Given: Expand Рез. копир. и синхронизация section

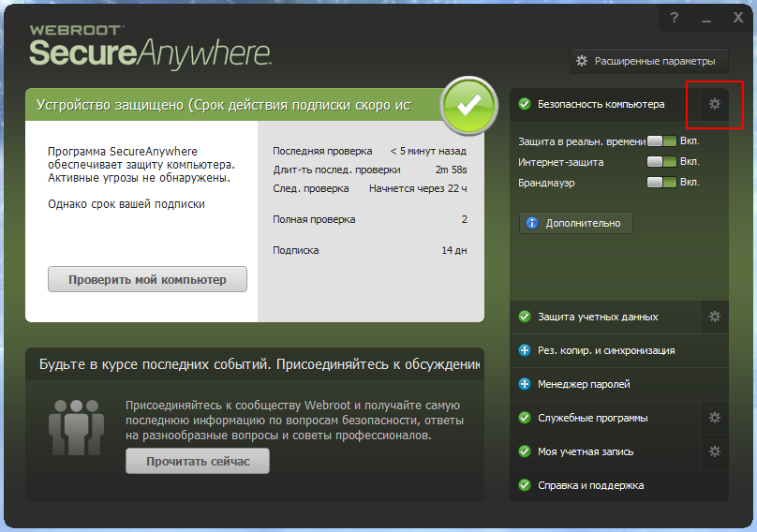Looking at the screenshot, I should 619,350.
